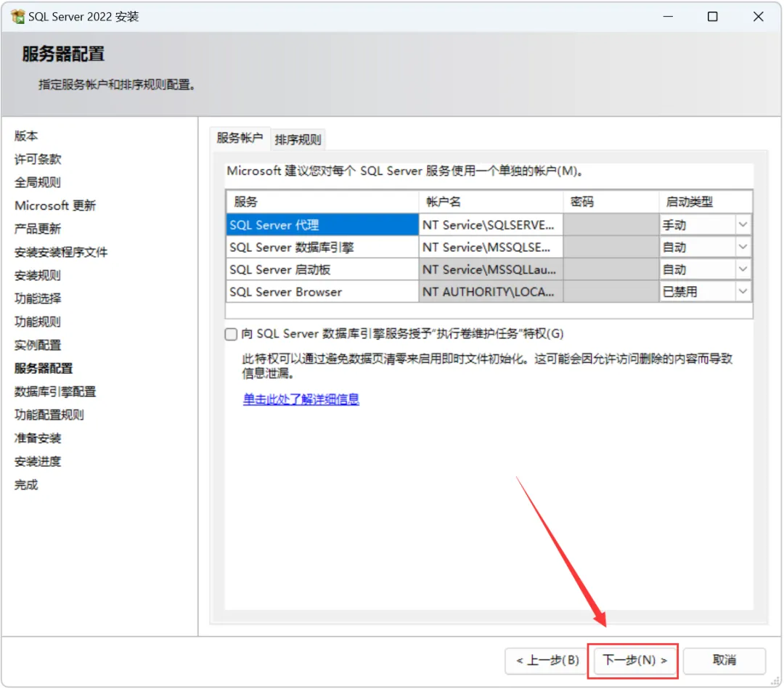Click 版本 step in the sidebar
Viewport: 784px width, 689px height.
[26, 136]
